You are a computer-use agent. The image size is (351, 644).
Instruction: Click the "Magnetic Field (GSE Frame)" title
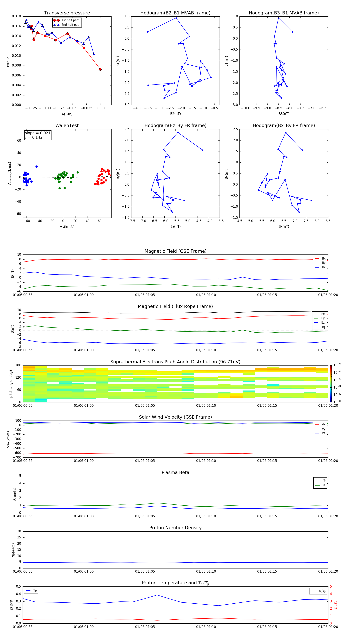175,251
